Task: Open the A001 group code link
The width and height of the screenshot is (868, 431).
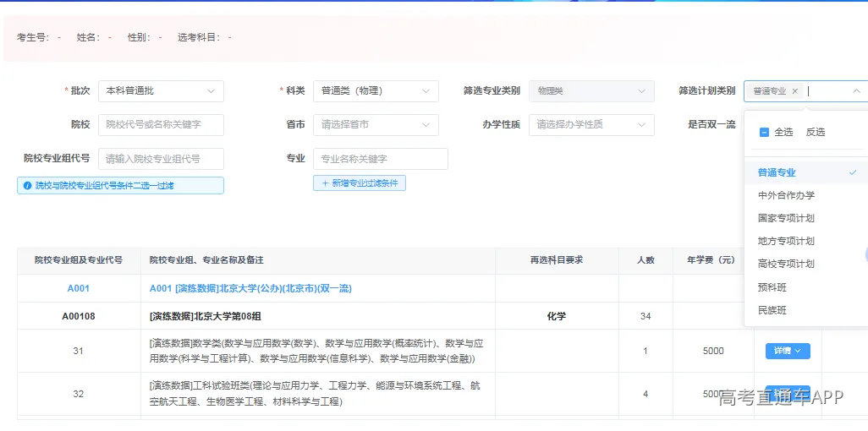Action: tap(78, 288)
